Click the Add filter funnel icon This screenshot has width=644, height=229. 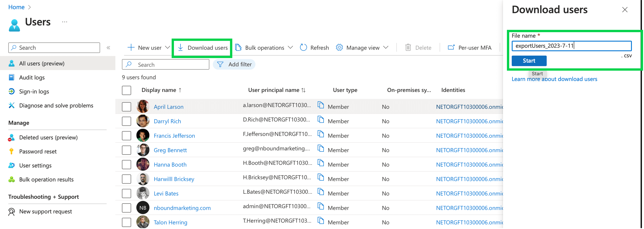click(220, 64)
